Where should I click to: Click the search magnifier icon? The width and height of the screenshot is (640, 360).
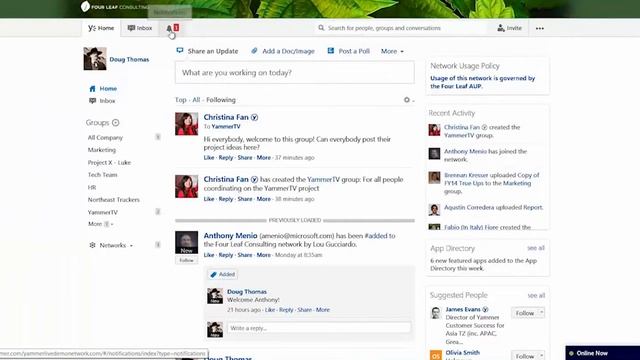point(321,28)
